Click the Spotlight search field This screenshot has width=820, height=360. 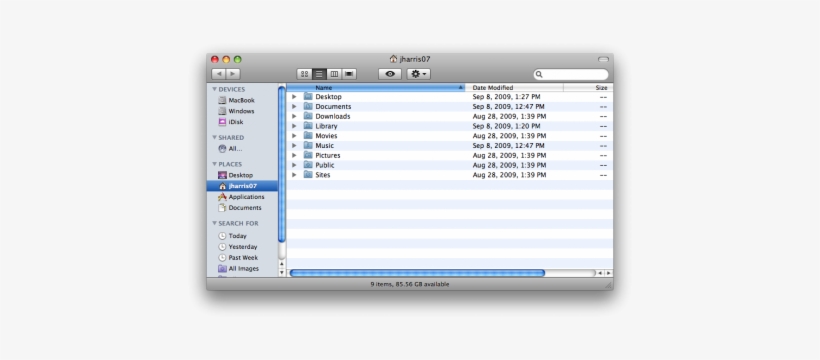571,74
